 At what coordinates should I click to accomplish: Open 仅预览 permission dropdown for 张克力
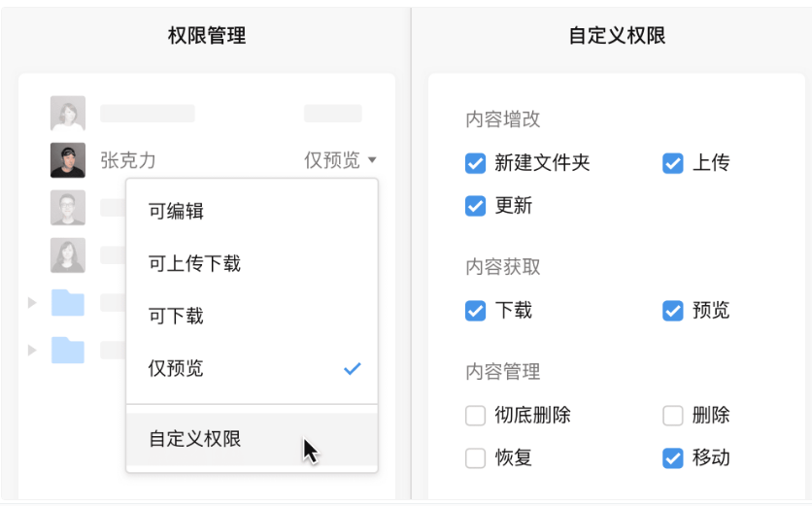point(340,160)
